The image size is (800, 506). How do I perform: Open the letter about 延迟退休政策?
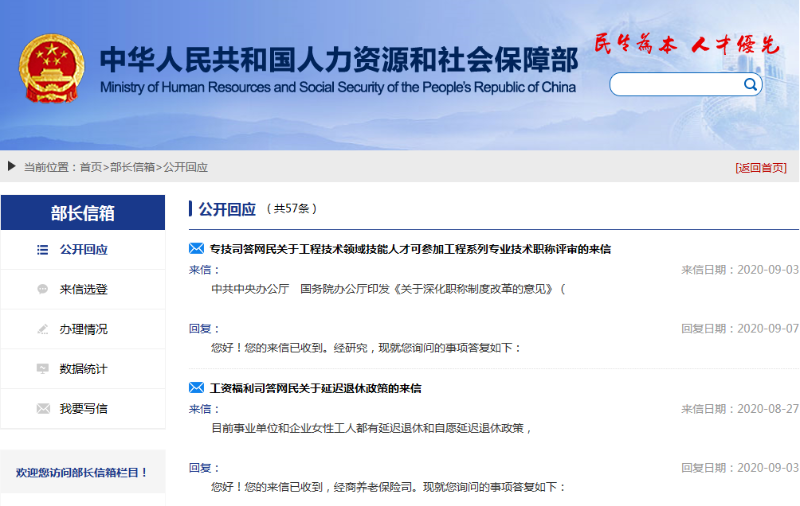click(316, 388)
